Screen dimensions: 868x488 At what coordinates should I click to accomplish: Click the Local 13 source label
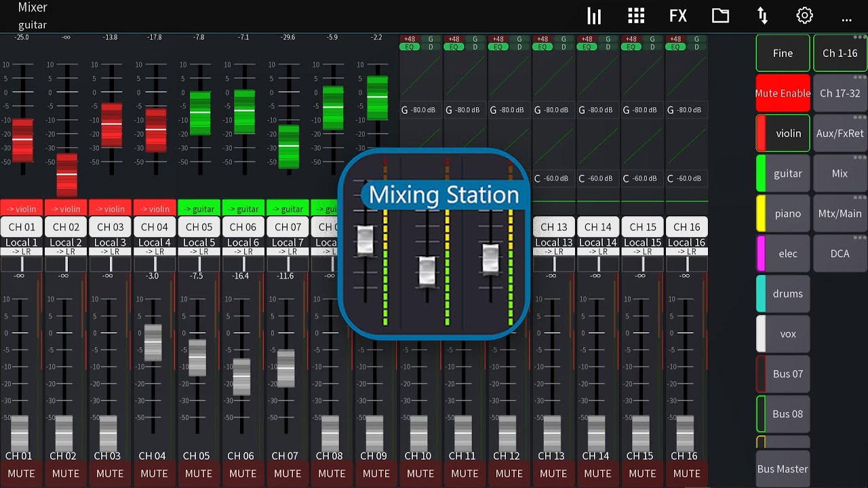tap(553, 242)
